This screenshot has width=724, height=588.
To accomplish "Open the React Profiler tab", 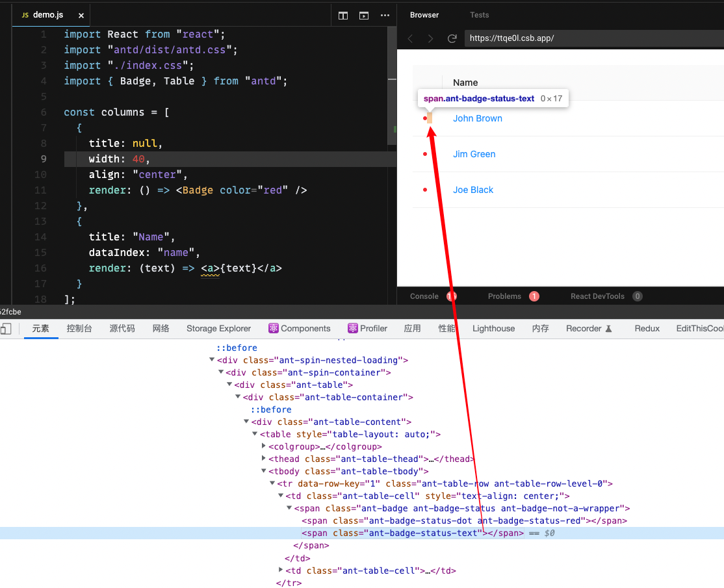I will click(x=368, y=329).
